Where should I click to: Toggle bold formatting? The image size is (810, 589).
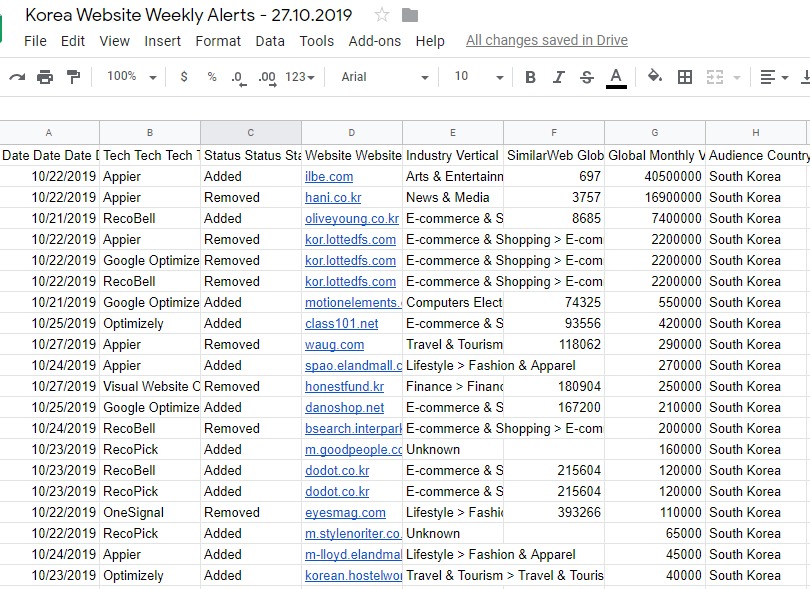click(530, 77)
